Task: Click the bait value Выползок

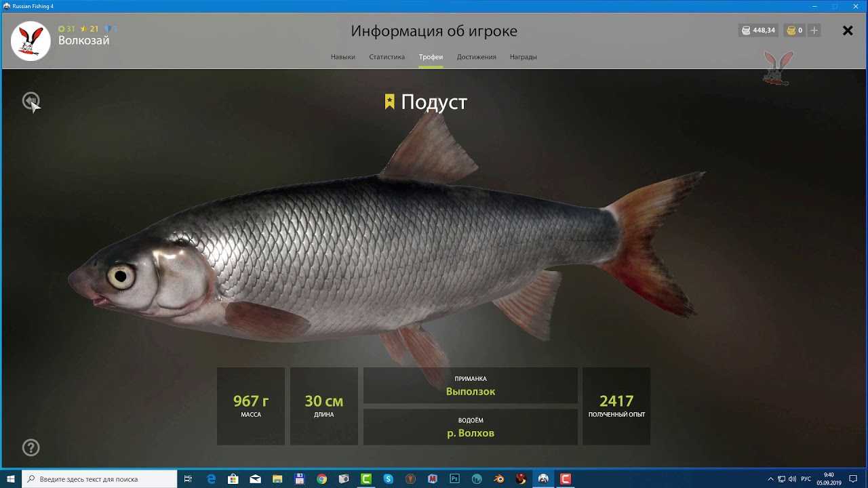Action: tap(471, 392)
